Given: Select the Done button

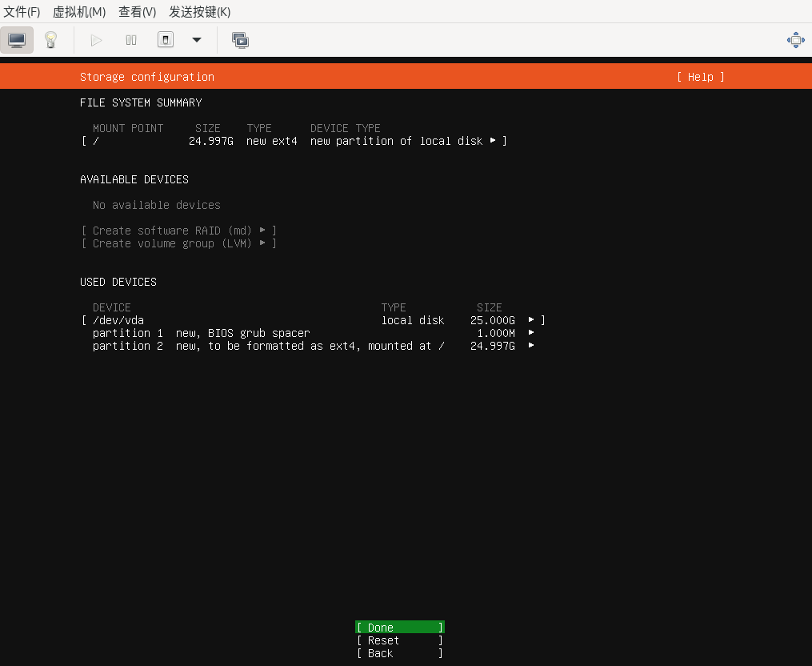Looking at the screenshot, I should click(x=399, y=628).
